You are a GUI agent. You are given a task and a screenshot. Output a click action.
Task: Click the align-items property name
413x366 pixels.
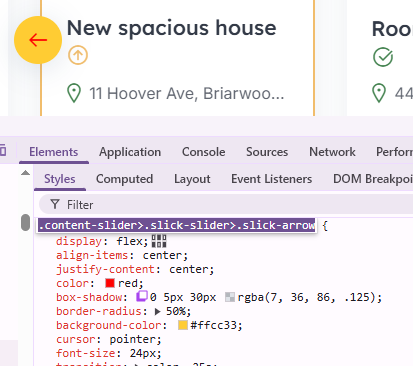92,255
